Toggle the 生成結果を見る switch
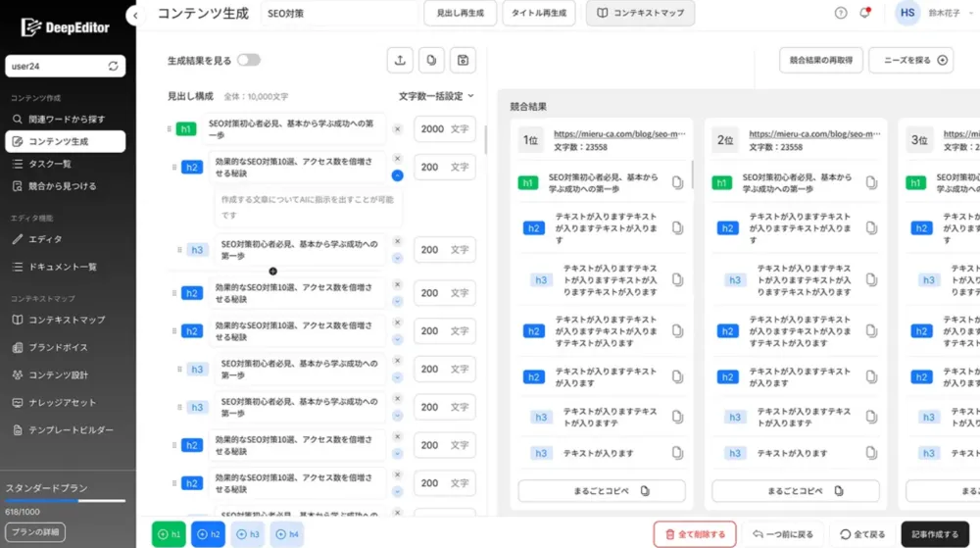Viewport: 980px width, 548px height. tap(249, 60)
